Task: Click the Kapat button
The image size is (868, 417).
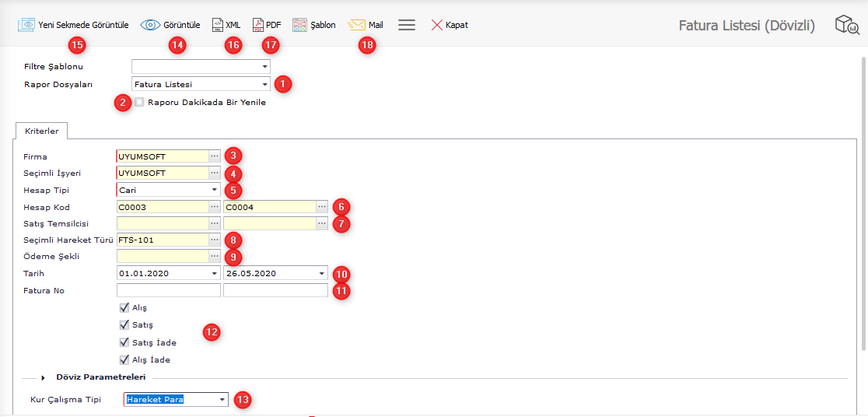Action: [450, 25]
